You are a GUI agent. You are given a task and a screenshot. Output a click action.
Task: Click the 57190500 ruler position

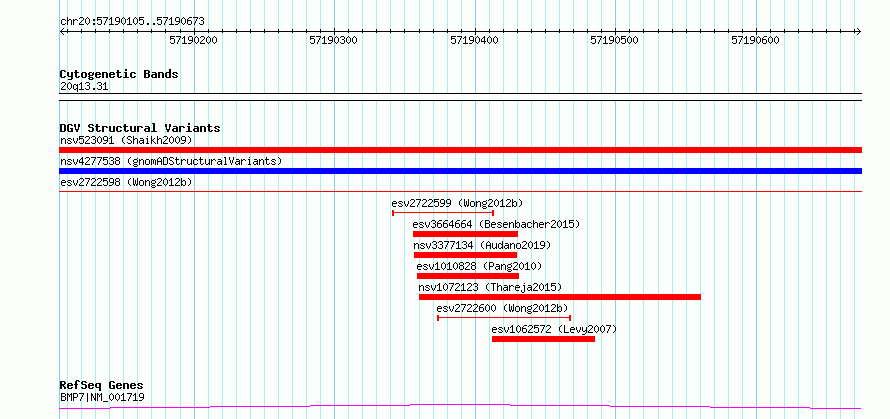pos(615,40)
